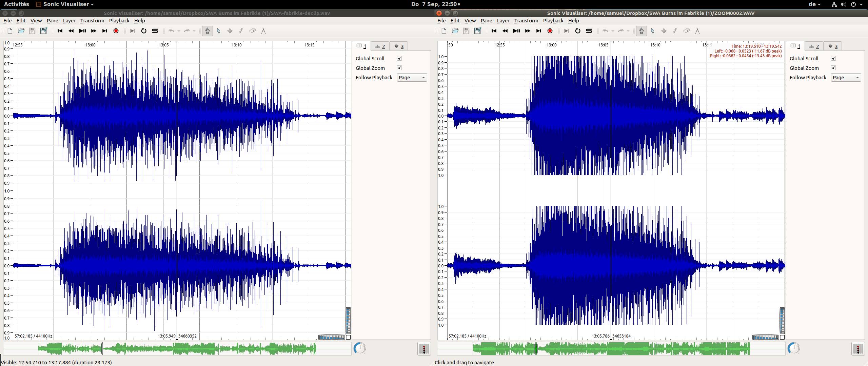Screen dimensions: 868x366
Task: Open Sonic Visualiser app menu in top bar
Action: pos(65,4)
